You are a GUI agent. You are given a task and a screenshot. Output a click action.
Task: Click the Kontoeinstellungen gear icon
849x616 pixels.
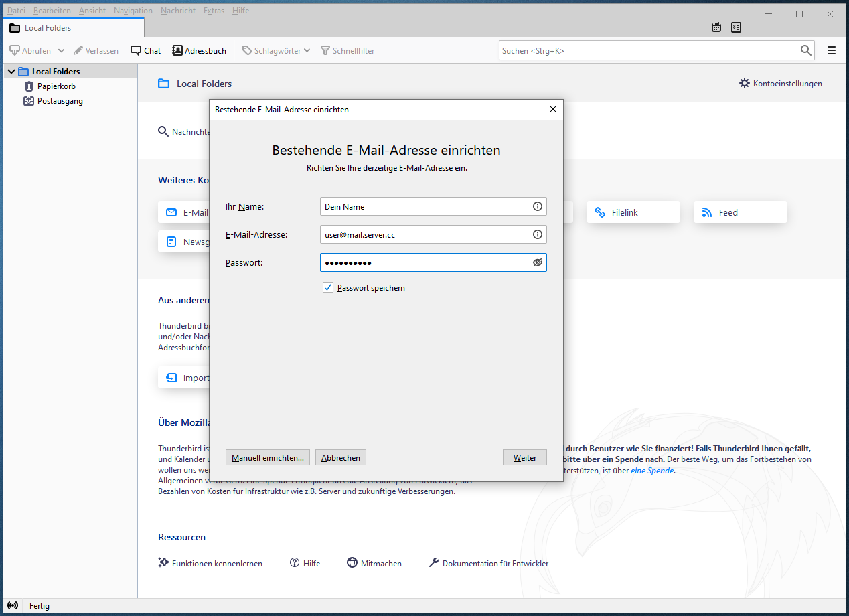pyautogui.click(x=745, y=84)
